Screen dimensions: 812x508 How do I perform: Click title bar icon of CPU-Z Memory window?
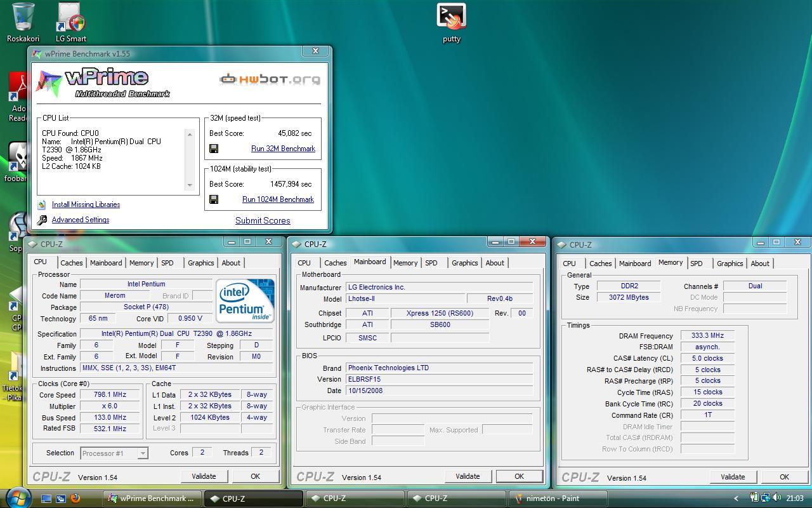[x=561, y=245]
